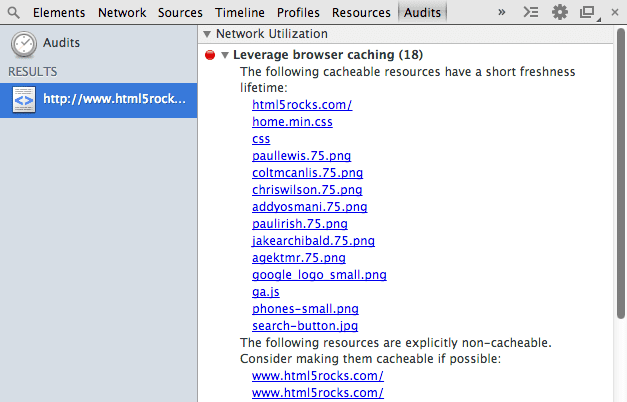Screen dimensions: 627x402
Task: Open DevTools settings gear
Action: pyautogui.click(x=560, y=13)
